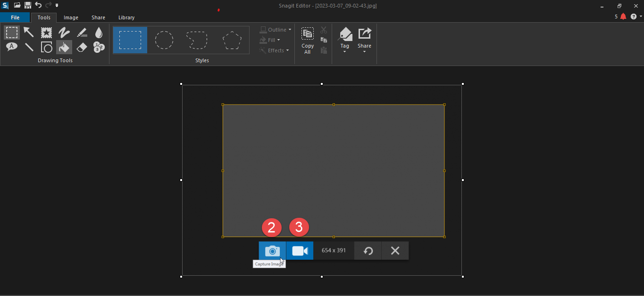Select the freehand lasso selection style
Image resolution: width=644 pixels, height=296 pixels.
197,40
